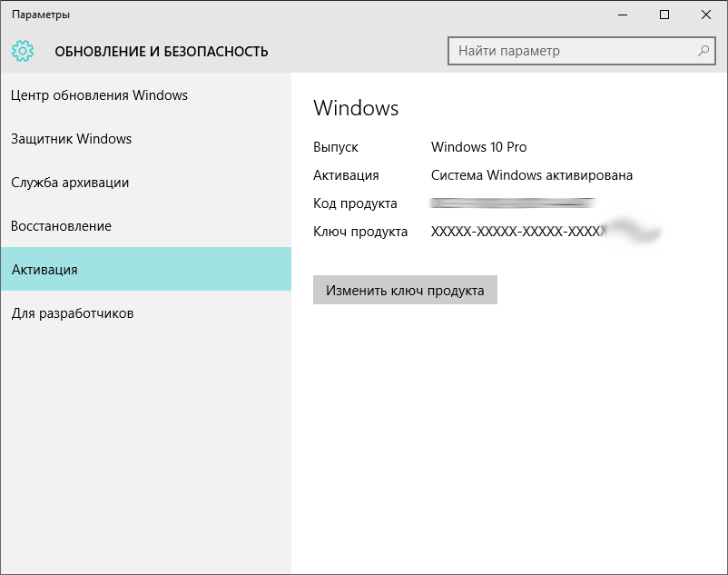Click the "ОБНОВЛЕНИЕ И БЕЗОПАСНОСТЬ" header title
This screenshot has height=575, width=728.
click(162, 52)
